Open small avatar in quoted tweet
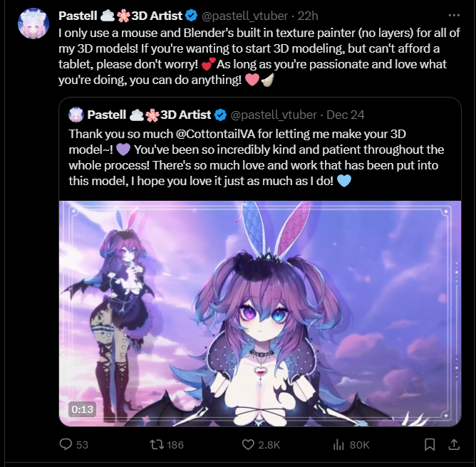 [x=76, y=115]
